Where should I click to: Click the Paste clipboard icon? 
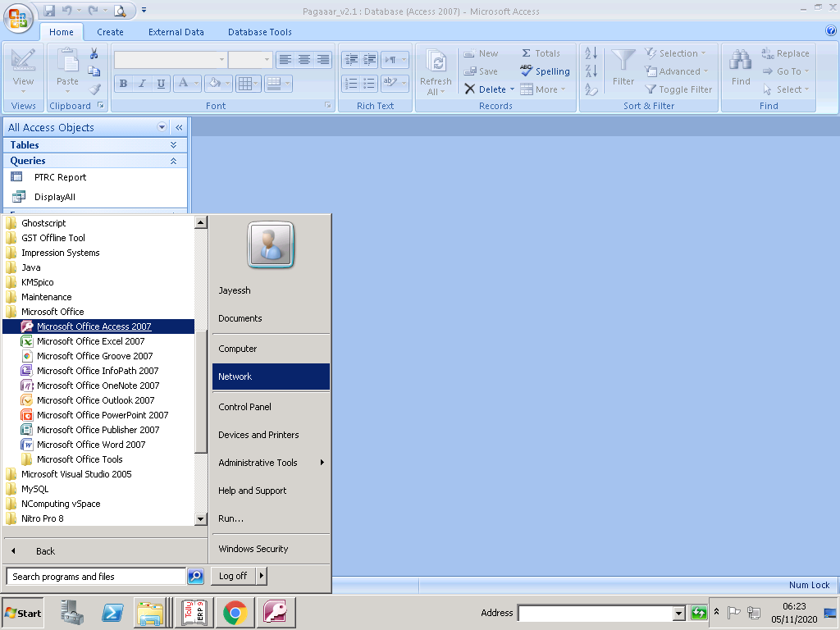tap(67, 60)
